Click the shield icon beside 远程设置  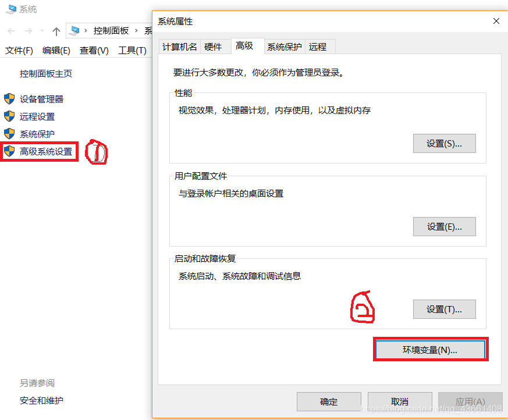[9, 116]
